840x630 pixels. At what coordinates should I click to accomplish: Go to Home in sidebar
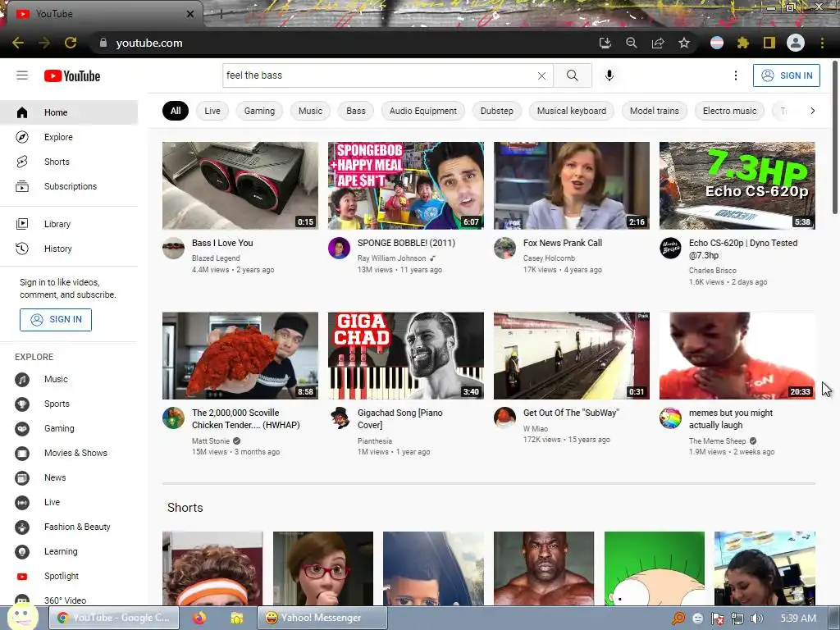[x=69, y=112]
